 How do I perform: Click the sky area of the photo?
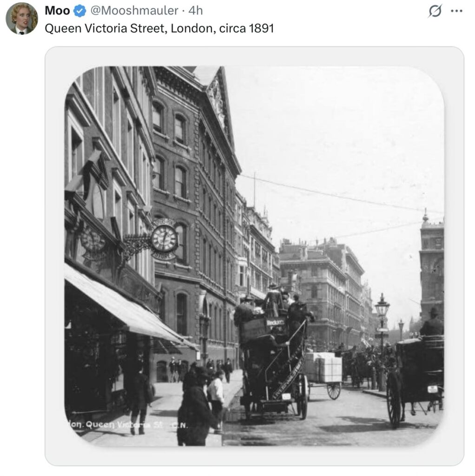click(334, 137)
